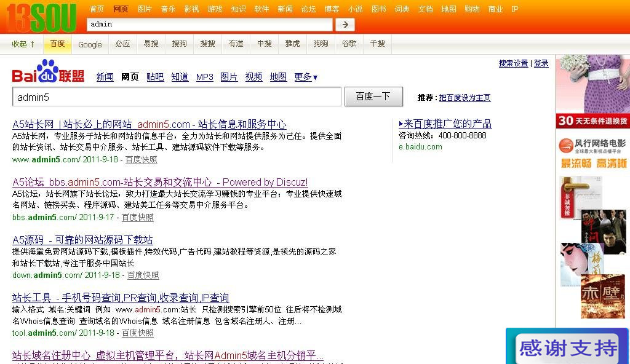The width and height of the screenshot is (630, 364).
Task: Open the A5论坛 bbs.admin5.com result title
Action: pyautogui.click(x=160, y=182)
